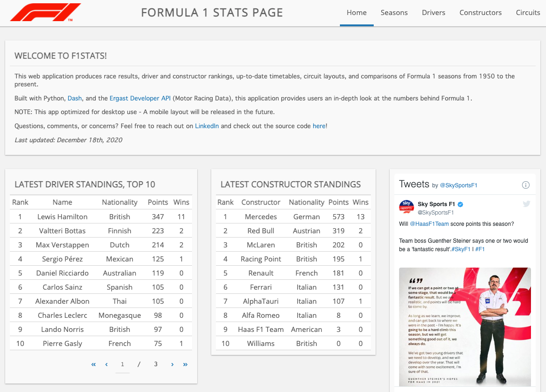Click the Wins header in driver standings
The image size is (546, 392).
[181, 202]
